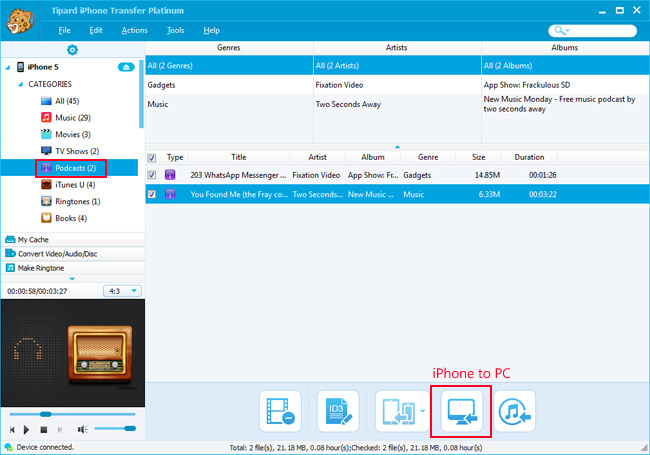Open the ID3 tag editor icon
This screenshot has height=455, width=650.
(338, 411)
